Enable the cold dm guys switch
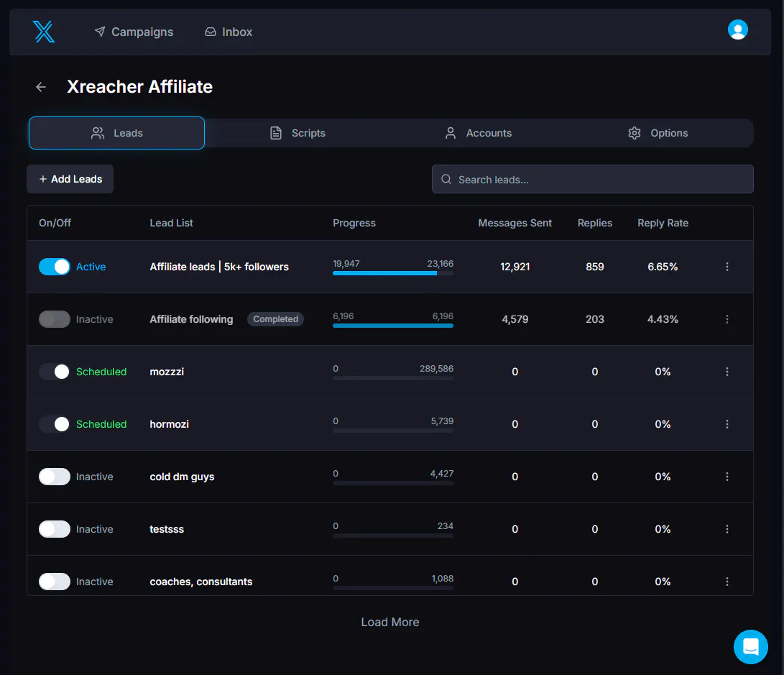 click(x=55, y=477)
